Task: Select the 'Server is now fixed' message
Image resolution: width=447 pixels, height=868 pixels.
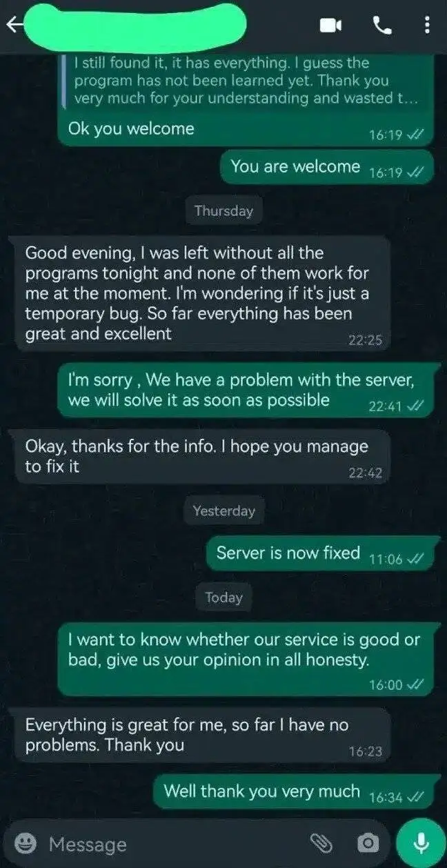Action: [323, 554]
